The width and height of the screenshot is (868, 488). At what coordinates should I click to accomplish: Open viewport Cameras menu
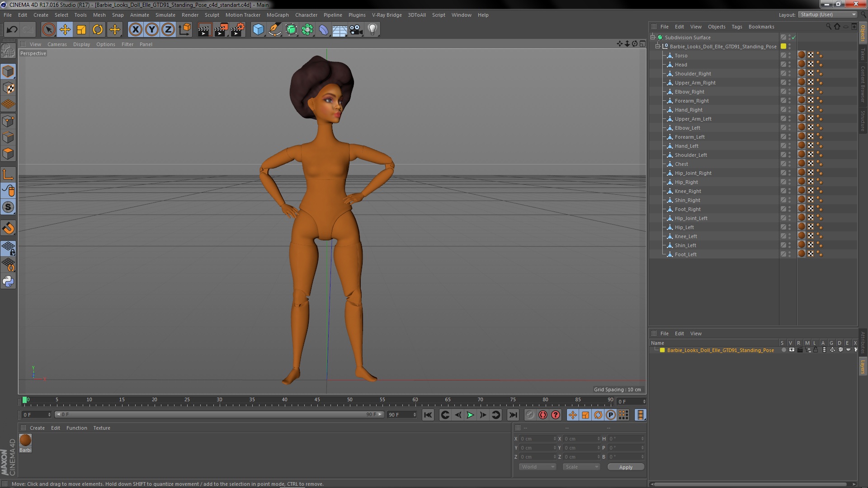57,44
